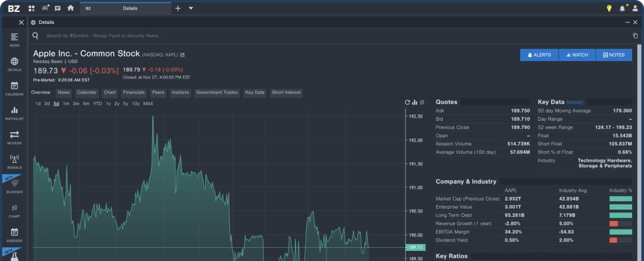Click the search magnifier icon
Image resolution: width=644 pixels, height=261 pixels.
pos(35,36)
